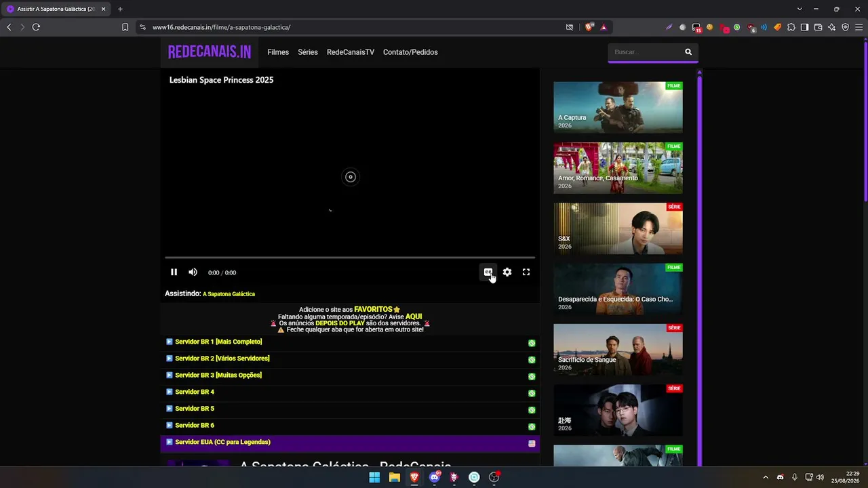This screenshot has width=868, height=488.
Task: Open the Séries menu
Action: (308, 52)
